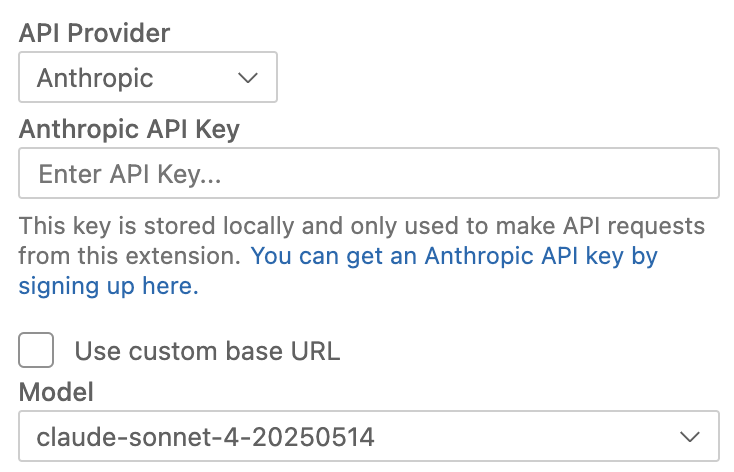Expand the Model dropdown list
Screen dimensions: 734x472
tap(368, 436)
